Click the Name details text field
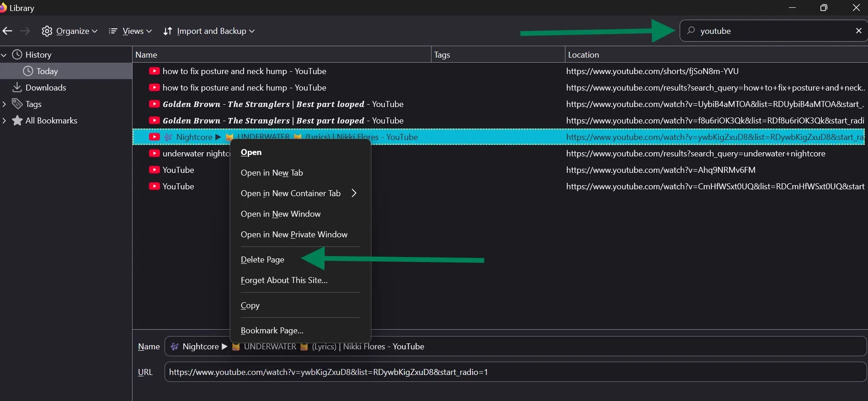This screenshot has height=401, width=868. pos(515,346)
